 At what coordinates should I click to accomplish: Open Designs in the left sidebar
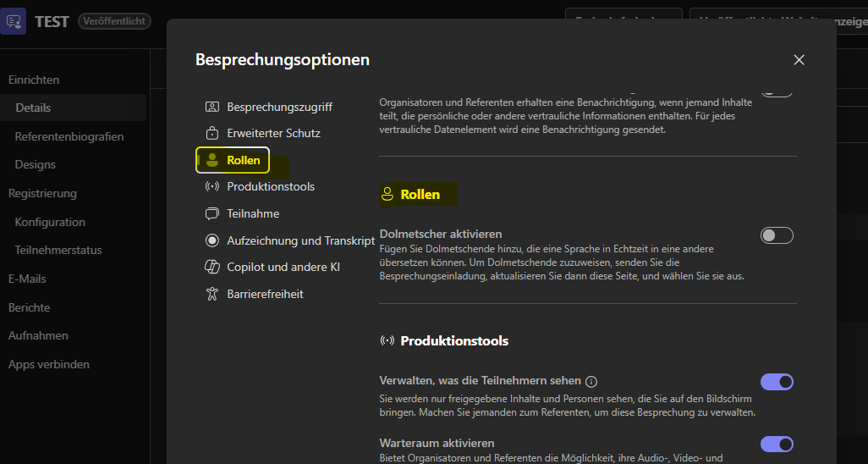[36, 164]
